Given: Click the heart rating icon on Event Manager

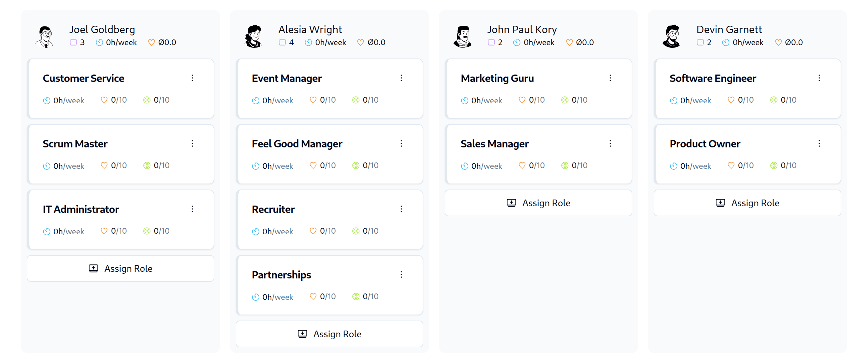Looking at the screenshot, I should tap(313, 100).
